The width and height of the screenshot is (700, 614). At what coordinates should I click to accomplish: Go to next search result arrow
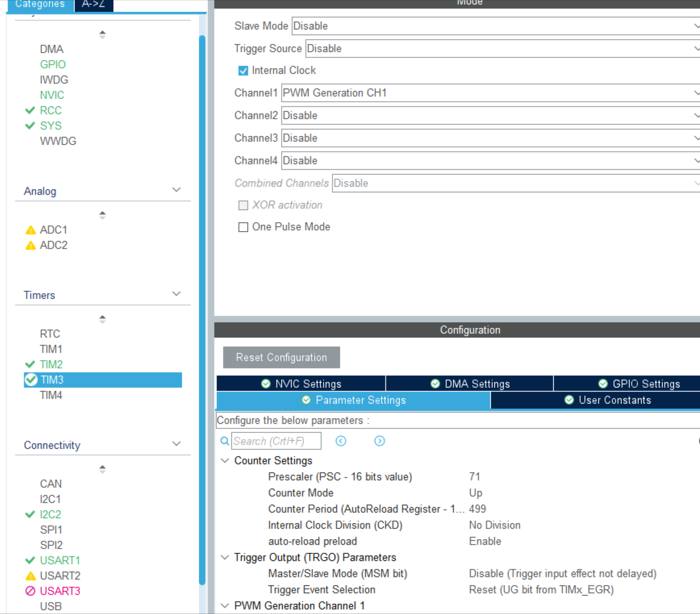(380, 441)
